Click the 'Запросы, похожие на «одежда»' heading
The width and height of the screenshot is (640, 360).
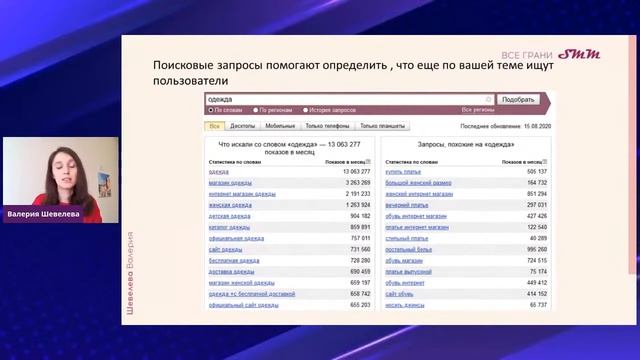tap(466, 144)
